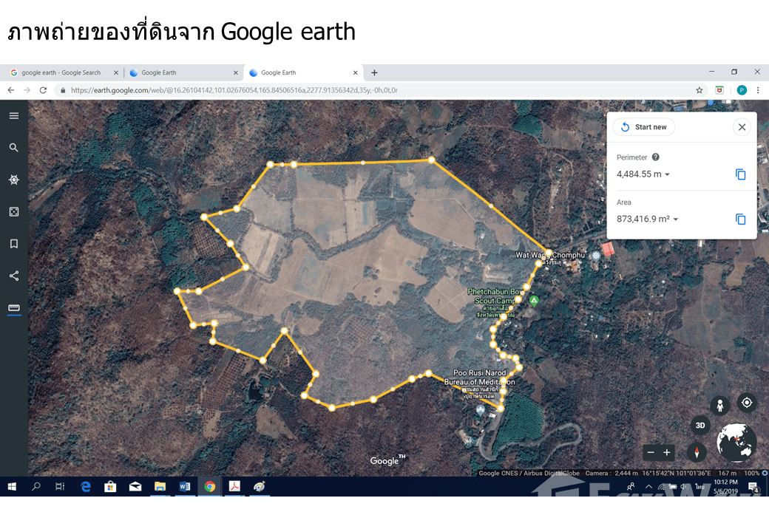The height and width of the screenshot is (532, 769).
Task: Open the Google Earth hamburger menu
Action: click(13, 115)
